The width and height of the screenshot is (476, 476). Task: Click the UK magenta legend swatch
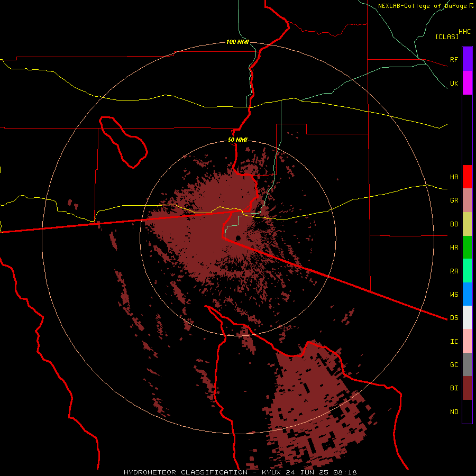(467, 83)
